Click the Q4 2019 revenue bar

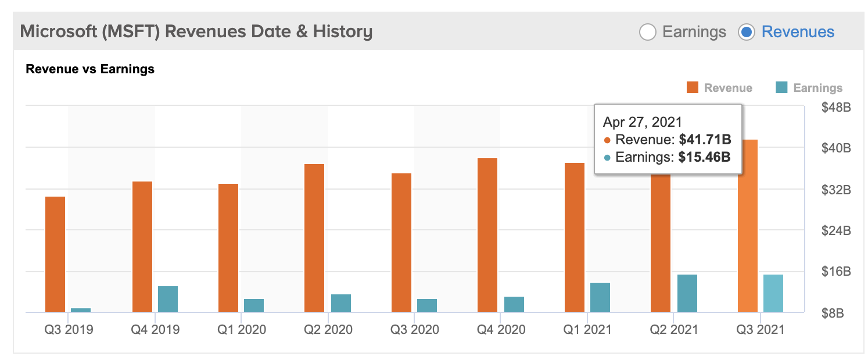tap(142, 247)
